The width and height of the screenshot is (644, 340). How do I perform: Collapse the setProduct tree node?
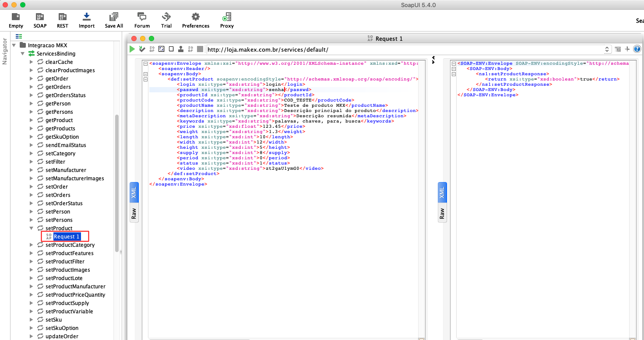click(31, 228)
